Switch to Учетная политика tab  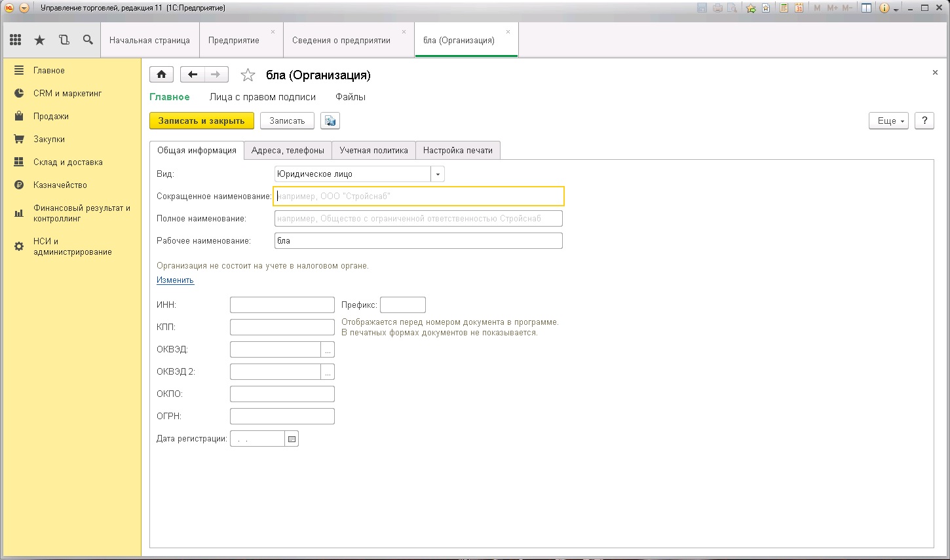click(x=373, y=150)
